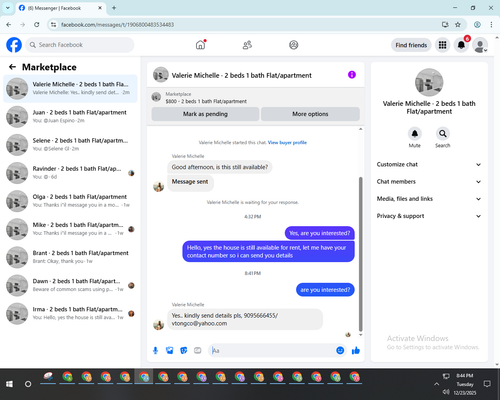Open Windows Start menu

[9, 384]
